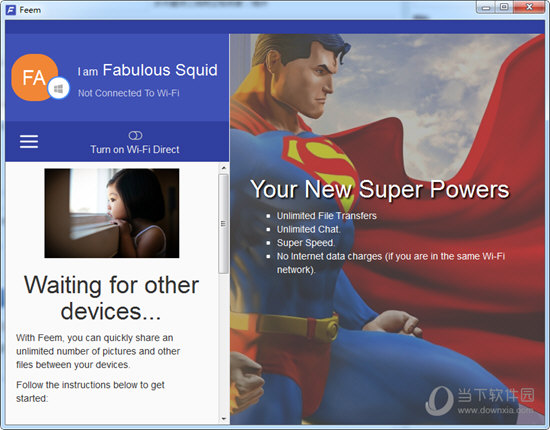The height and width of the screenshot is (430, 550).
Task: Click the Unlimited File Transfers bullet
Action: pos(327,216)
